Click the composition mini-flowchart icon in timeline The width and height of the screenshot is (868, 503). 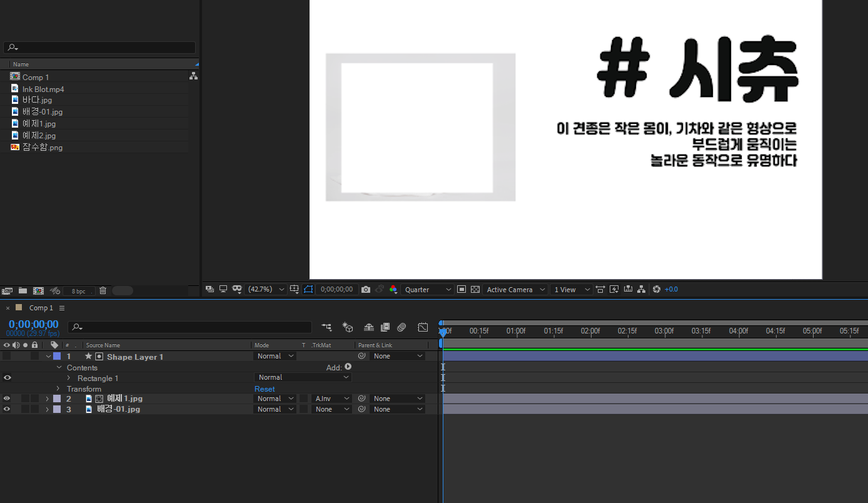coord(326,327)
